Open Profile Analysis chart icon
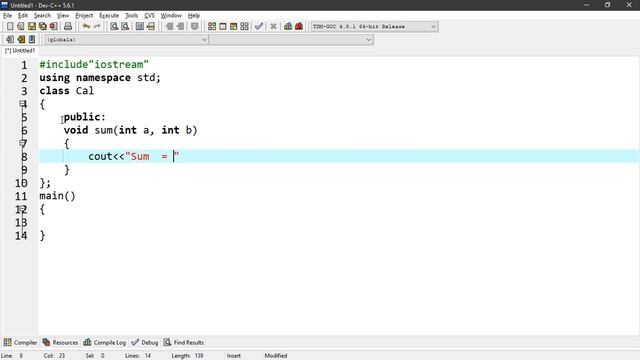 pos(288,27)
